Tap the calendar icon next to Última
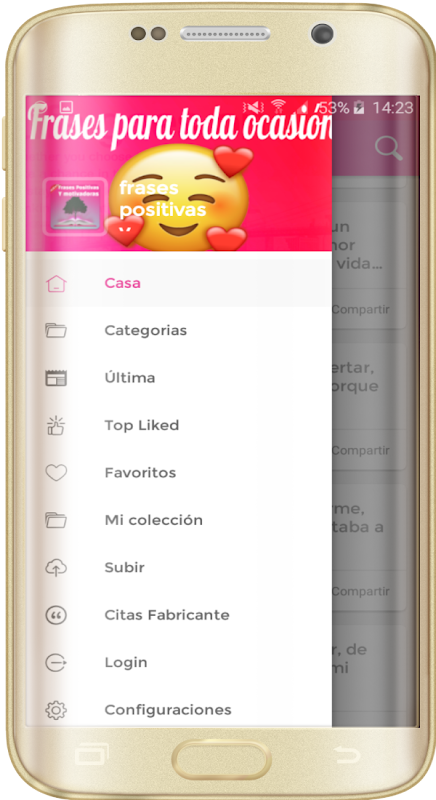This screenshot has width=436, height=800. tap(56, 378)
